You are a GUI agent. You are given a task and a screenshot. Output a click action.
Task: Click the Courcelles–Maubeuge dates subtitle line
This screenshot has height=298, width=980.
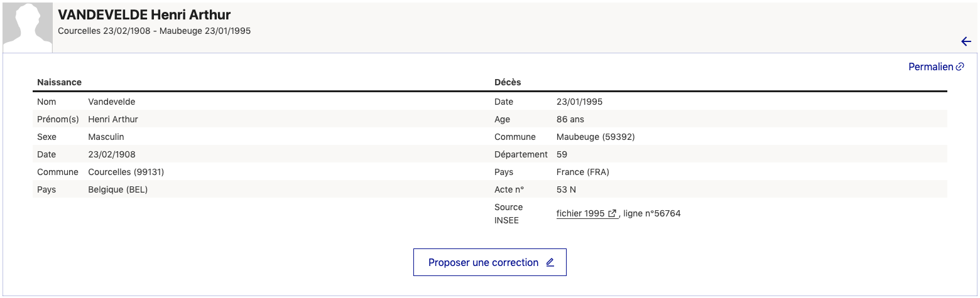(155, 31)
